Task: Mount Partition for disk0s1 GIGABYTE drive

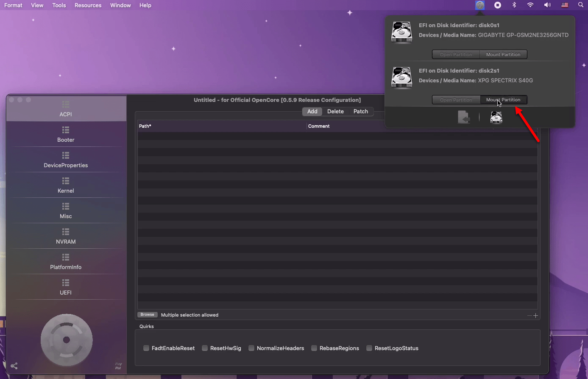Action: pyautogui.click(x=503, y=54)
